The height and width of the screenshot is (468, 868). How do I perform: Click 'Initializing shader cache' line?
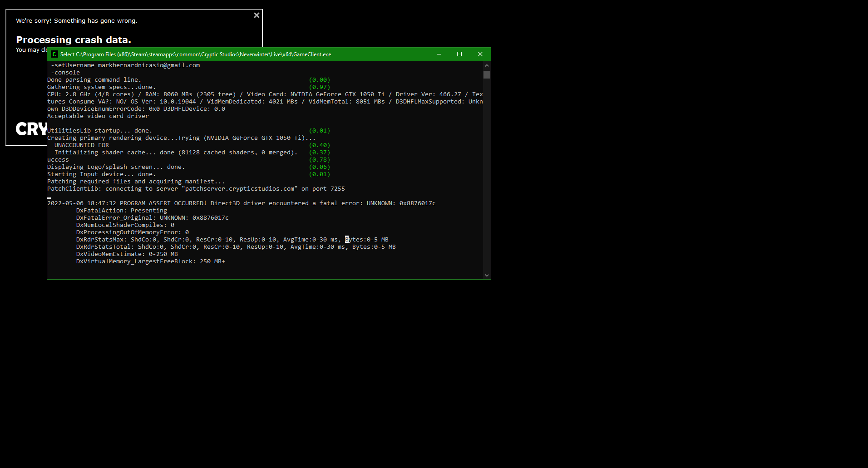(176, 153)
